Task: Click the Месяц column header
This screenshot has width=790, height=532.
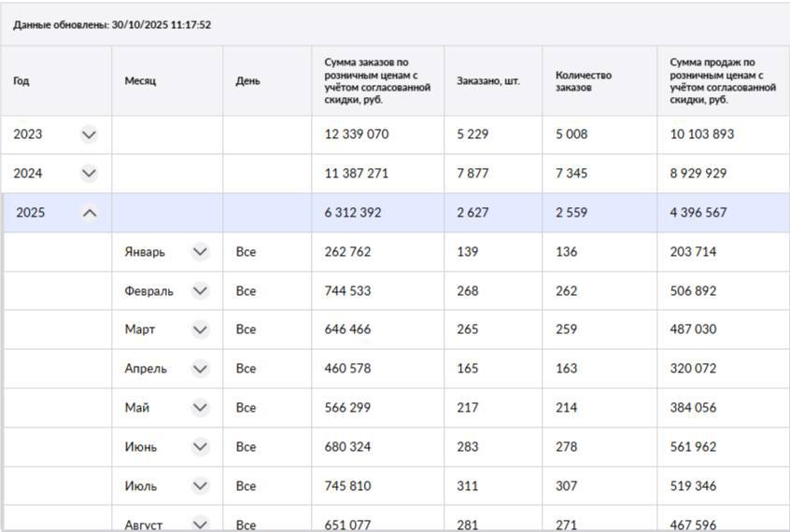Action: [x=140, y=81]
